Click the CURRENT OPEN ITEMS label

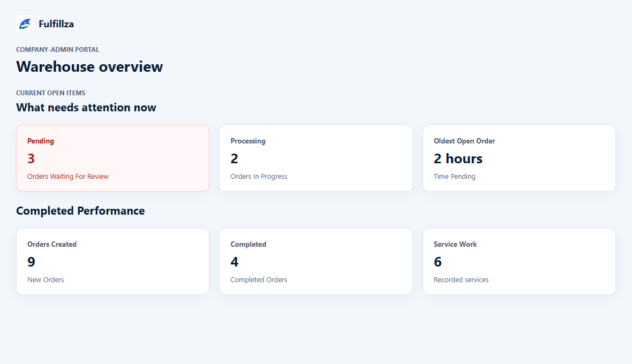coord(51,93)
